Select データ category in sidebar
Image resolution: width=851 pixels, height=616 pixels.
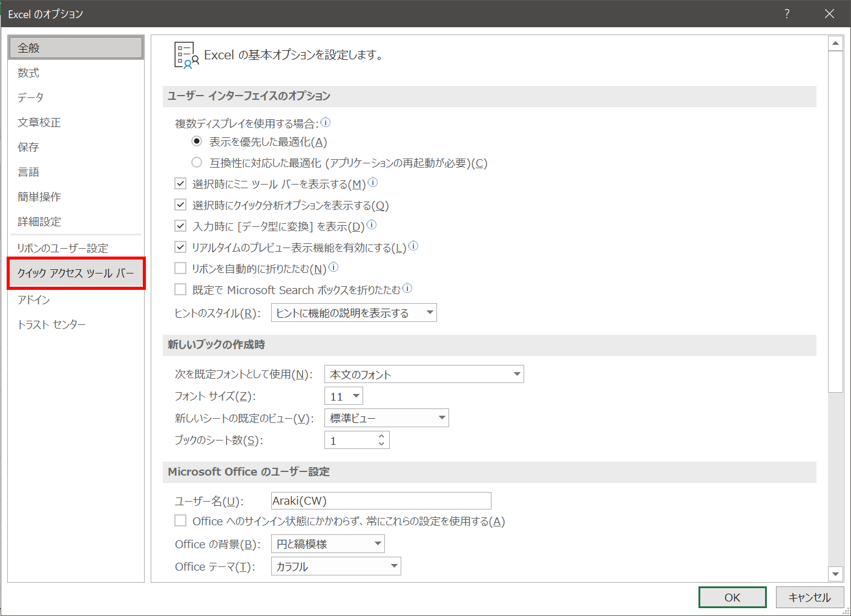pos(76,97)
